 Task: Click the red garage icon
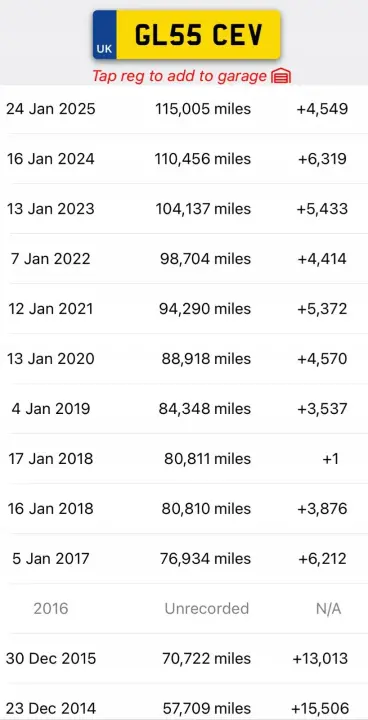pos(281,76)
